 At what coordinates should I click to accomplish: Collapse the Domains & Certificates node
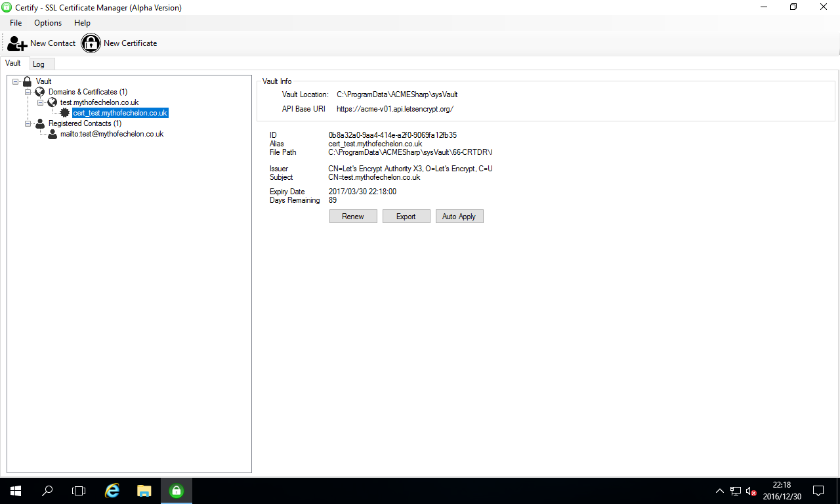[28, 92]
